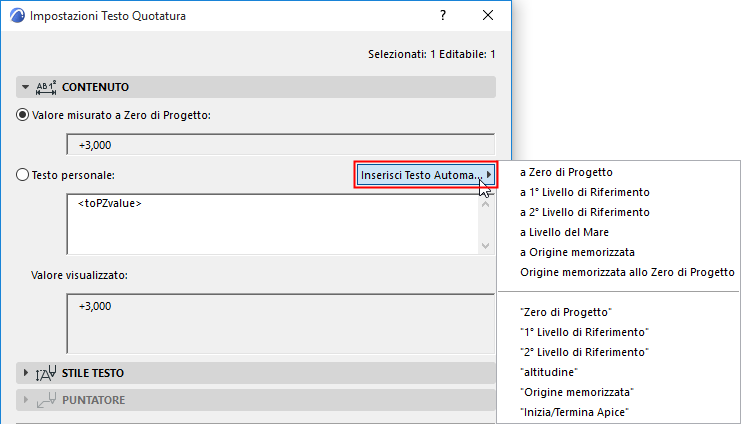Pick 'Origine memorizzata allo Zero di Progetto'
Viewport: 741px width, 424px height.
point(627,272)
